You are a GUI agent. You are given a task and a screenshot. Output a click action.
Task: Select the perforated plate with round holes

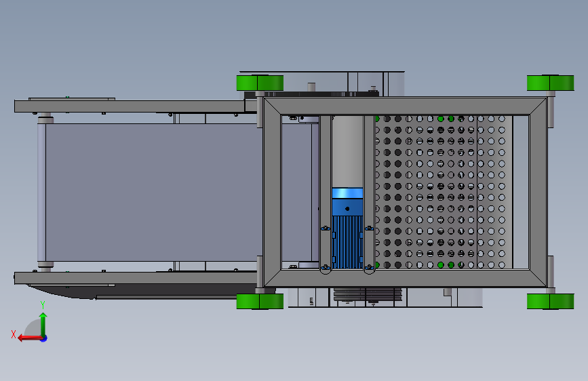[444, 192]
